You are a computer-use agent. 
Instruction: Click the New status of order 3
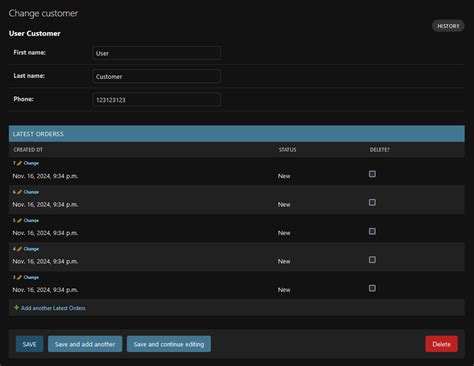pyautogui.click(x=284, y=290)
